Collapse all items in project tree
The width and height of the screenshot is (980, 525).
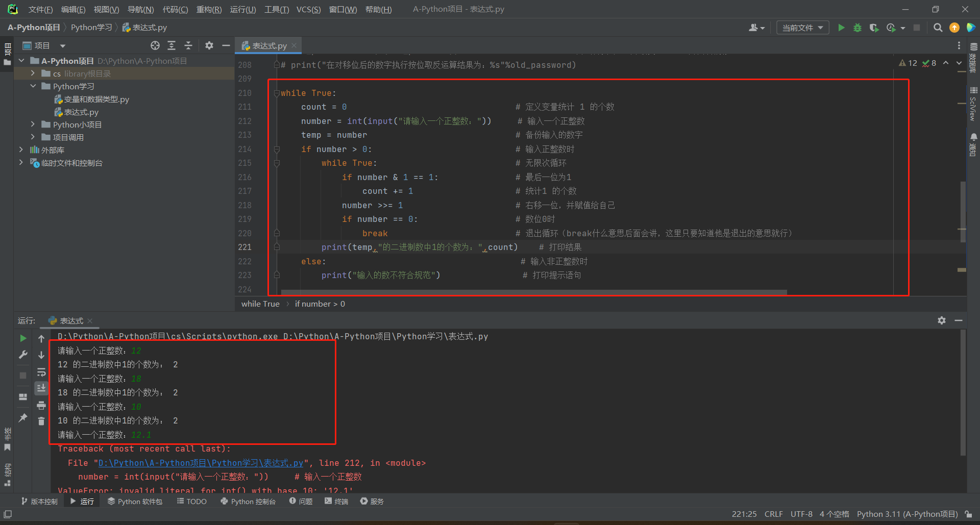188,45
